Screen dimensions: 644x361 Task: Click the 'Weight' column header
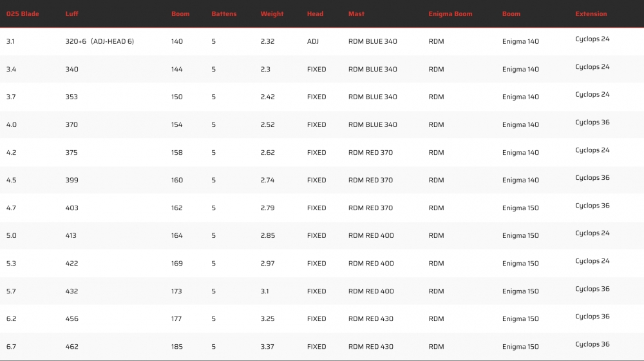(x=271, y=14)
